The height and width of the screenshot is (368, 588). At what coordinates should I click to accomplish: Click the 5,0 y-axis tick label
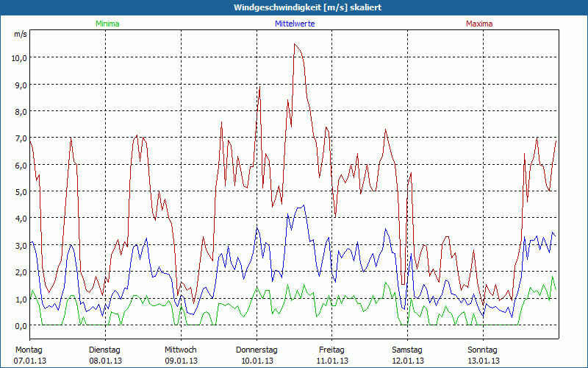point(18,192)
